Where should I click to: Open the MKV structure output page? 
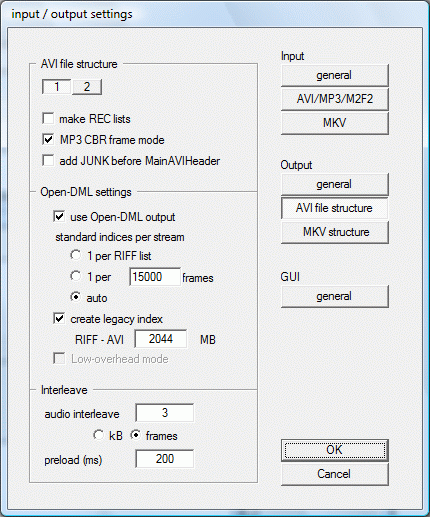pos(335,232)
